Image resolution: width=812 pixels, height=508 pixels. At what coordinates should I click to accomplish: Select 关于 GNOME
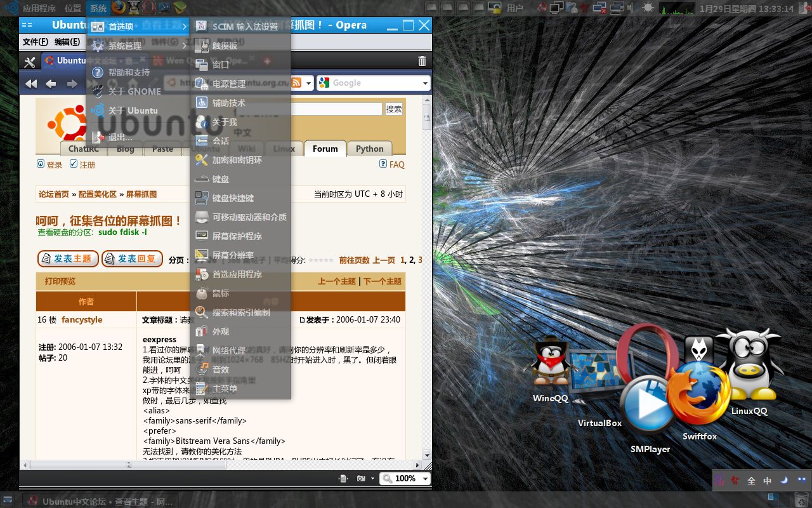138,91
